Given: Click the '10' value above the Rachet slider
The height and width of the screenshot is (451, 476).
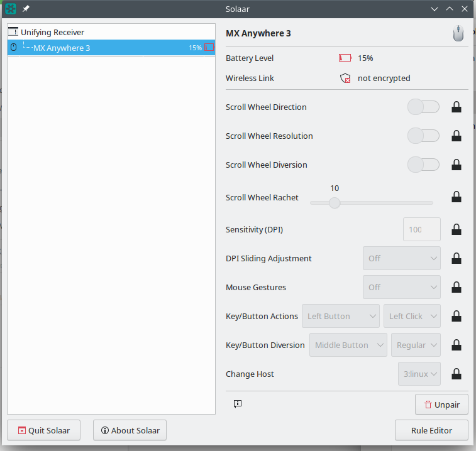Looking at the screenshot, I should [335, 188].
